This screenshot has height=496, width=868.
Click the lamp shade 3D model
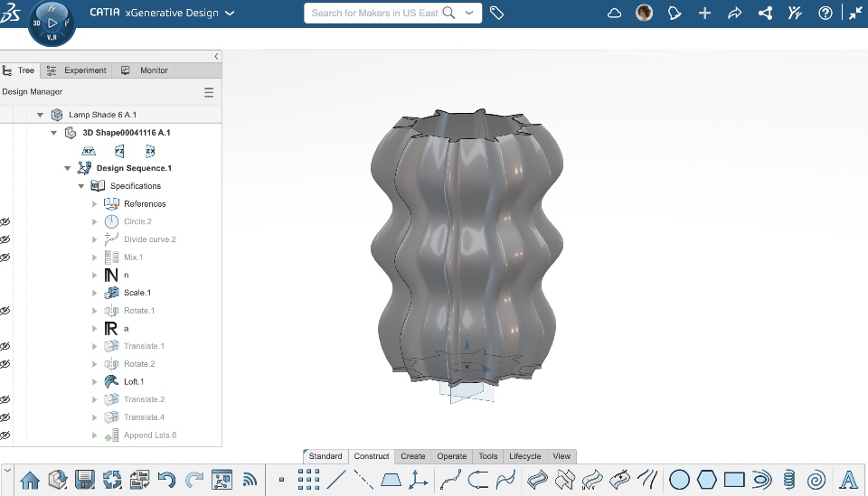click(467, 246)
